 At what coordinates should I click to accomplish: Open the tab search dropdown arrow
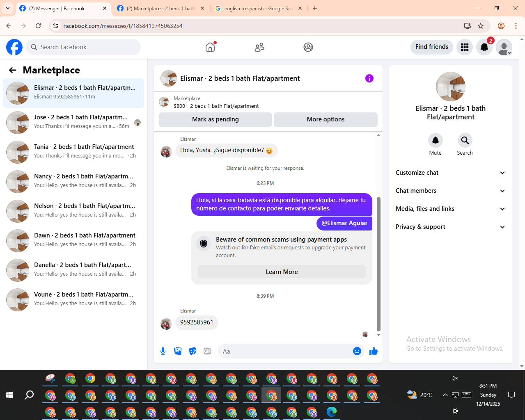click(x=7, y=8)
